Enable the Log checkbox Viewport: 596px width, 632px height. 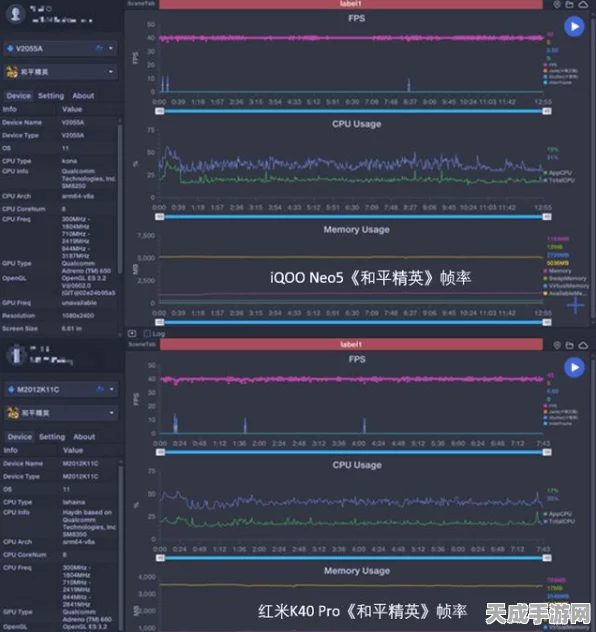coord(147,333)
